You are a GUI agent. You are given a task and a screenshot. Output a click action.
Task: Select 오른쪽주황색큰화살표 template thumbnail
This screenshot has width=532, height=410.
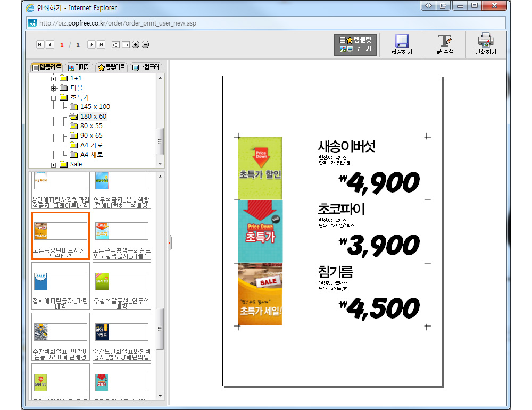click(x=121, y=236)
